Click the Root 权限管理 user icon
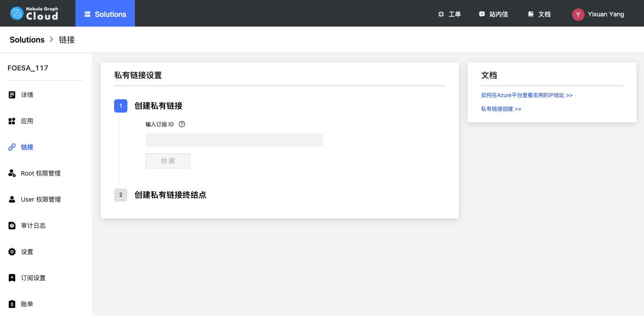This screenshot has width=644, height=316. 12,173
